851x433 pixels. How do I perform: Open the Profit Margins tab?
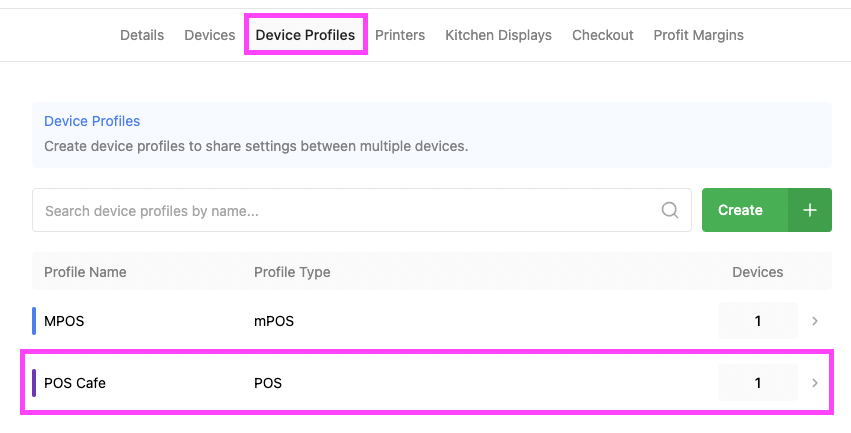[698, 35]
